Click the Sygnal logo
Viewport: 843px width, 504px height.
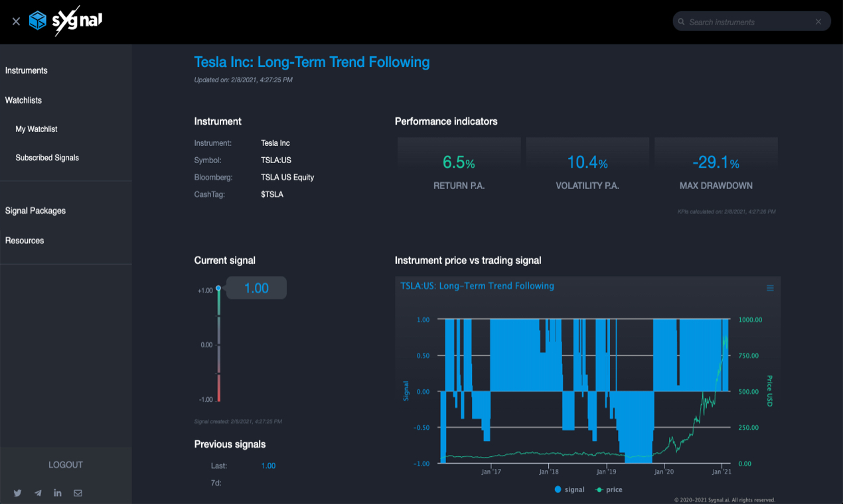pos(66,21)
